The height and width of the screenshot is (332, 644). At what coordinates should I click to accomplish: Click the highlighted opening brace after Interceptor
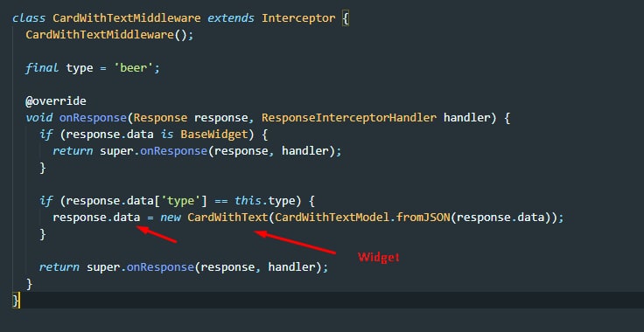[346, 19]
